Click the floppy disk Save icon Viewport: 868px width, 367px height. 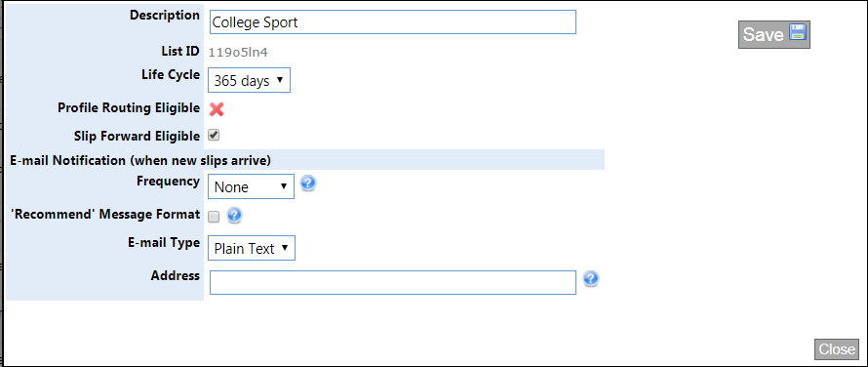797,32
